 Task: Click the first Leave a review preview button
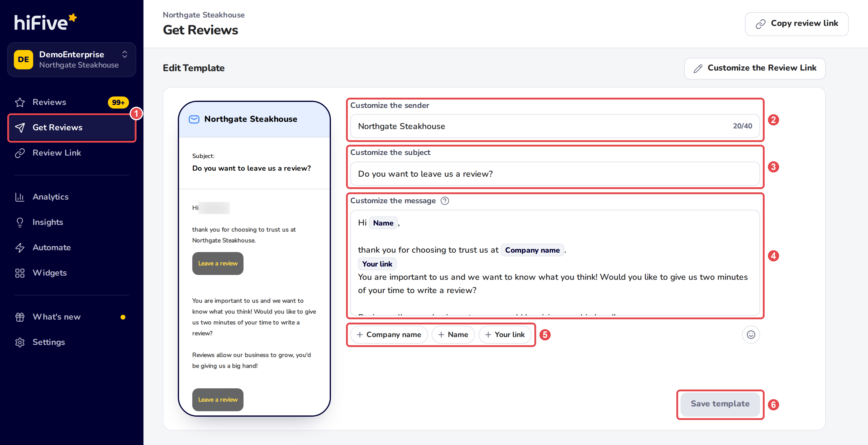click(x=218, y=264)
